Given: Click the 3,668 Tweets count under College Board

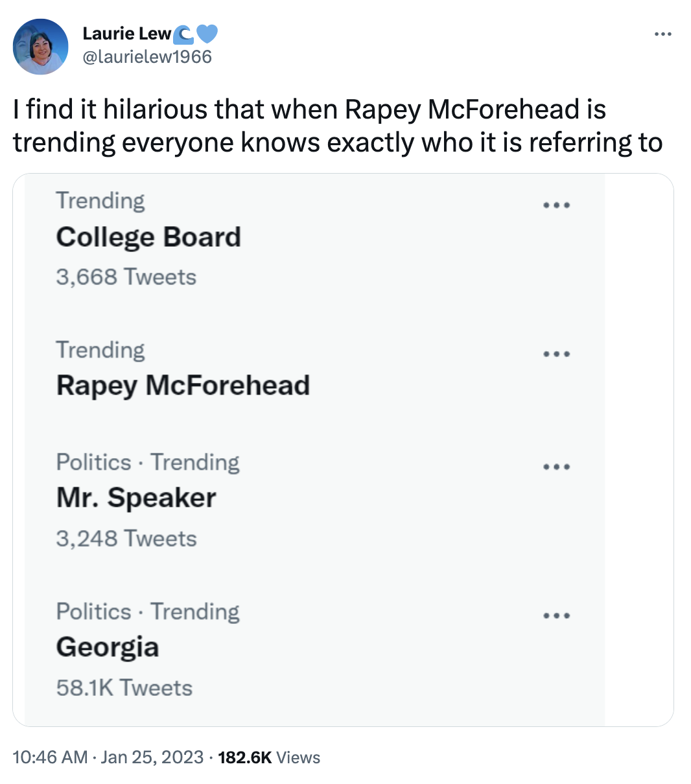Looking at the screenshot, I should pos(126,276).
